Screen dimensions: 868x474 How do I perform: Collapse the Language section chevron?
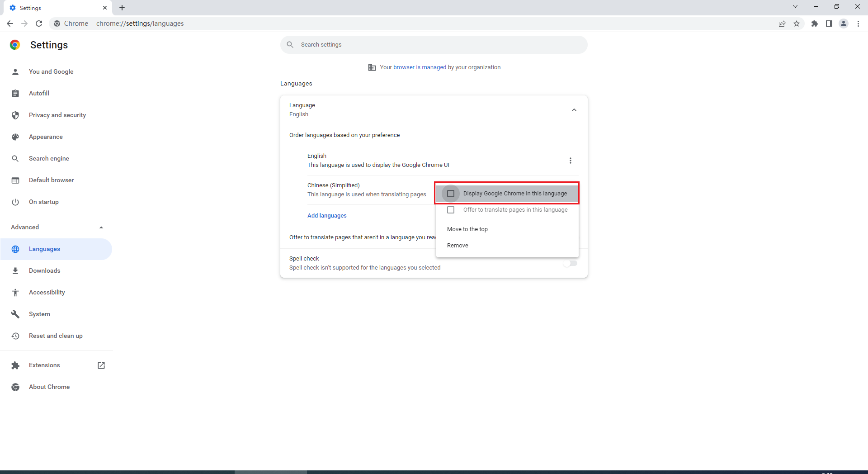click(574, 110)
